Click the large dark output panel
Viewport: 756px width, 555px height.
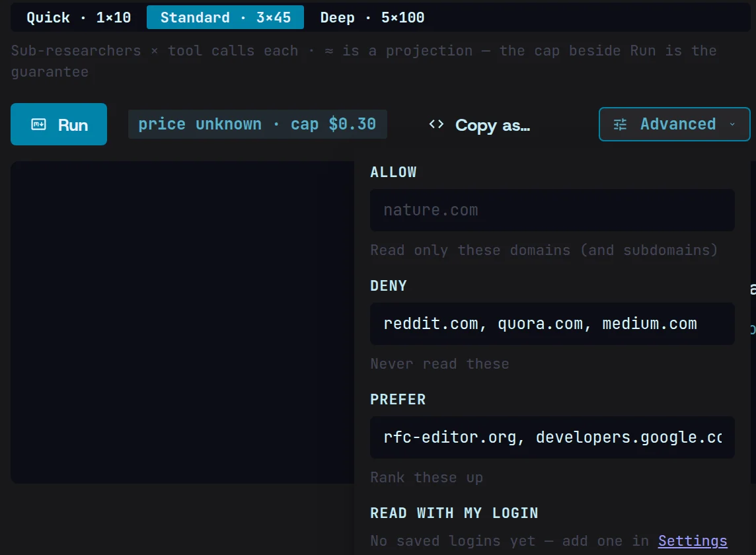pos(182,322)
